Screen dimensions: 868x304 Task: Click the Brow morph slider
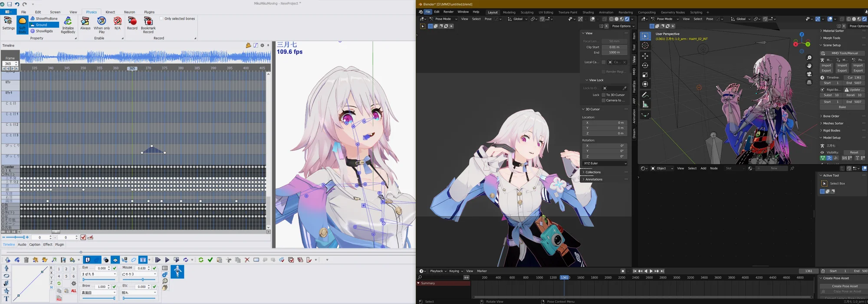coord(99,298)
